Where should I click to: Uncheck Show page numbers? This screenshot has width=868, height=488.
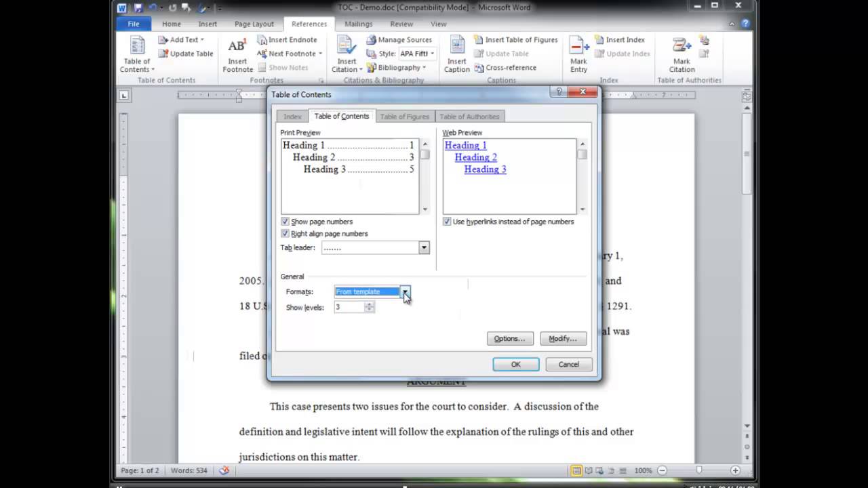click(285, 222)
